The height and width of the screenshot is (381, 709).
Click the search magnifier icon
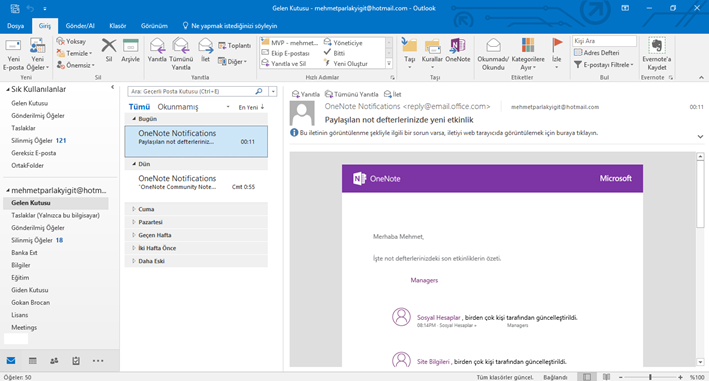pyautogui.click(x=259, y=91)
